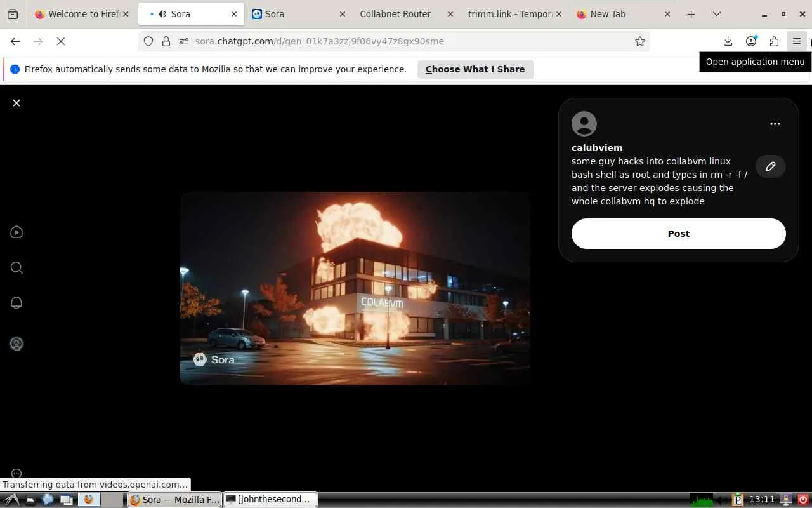This screenshot has width=812, height=508.
Task: Select the Firefox desktop pager thumbnail
Action: 89,500
